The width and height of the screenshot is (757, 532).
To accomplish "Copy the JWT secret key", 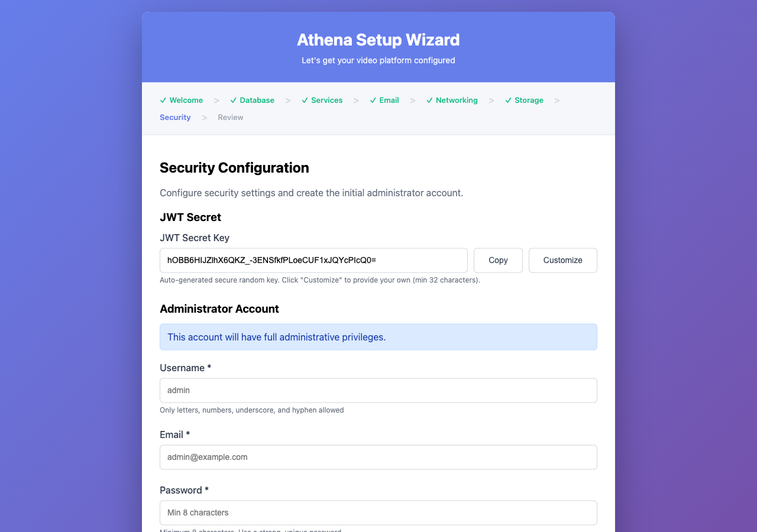I will 497,260.
